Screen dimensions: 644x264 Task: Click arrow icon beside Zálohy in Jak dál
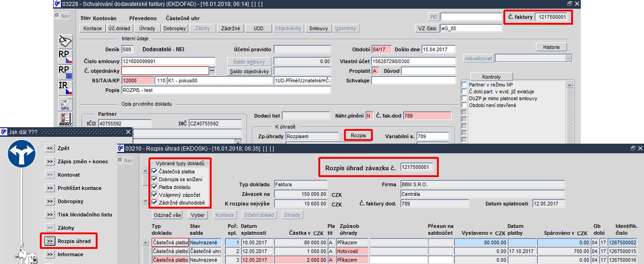tap(50, 228)
